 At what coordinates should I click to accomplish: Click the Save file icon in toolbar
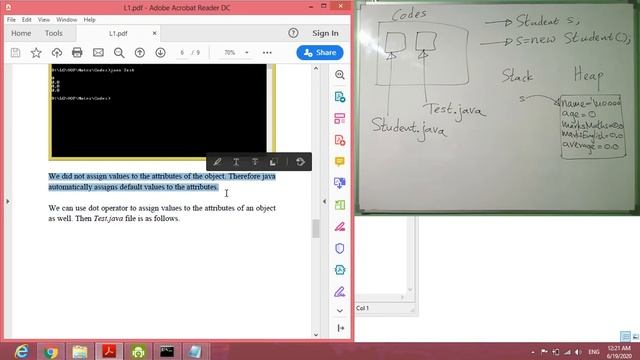point(16,53)
